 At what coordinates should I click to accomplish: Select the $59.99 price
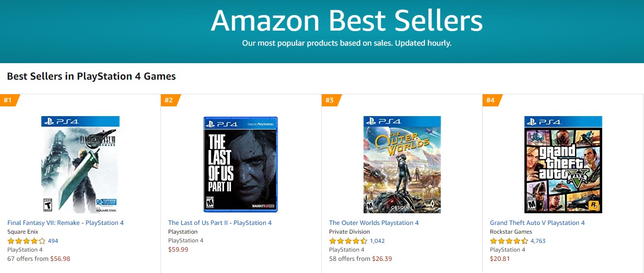click(x=178, y=250)
